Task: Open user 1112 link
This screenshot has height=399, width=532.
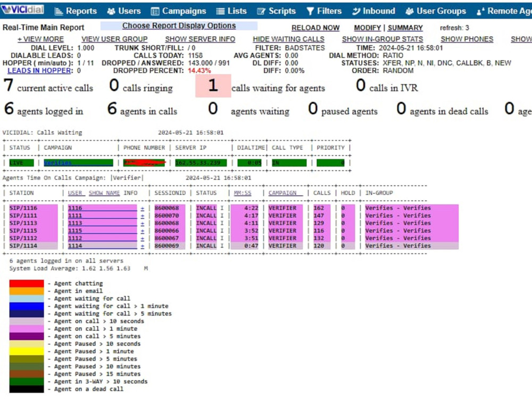Action: pos(102,238)
